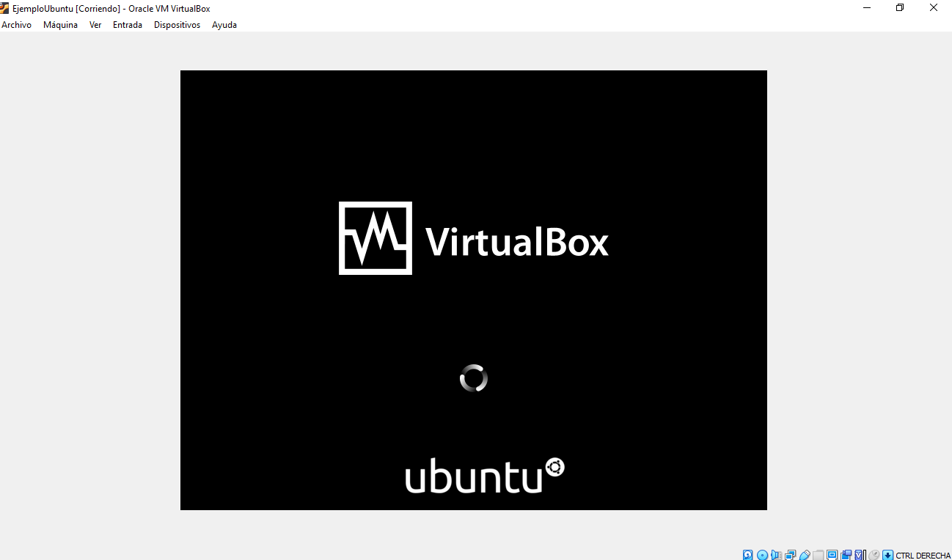Screen dimensions: 952x560
Task: Click the optical disc status icon
Action: (x=763, y=555)
